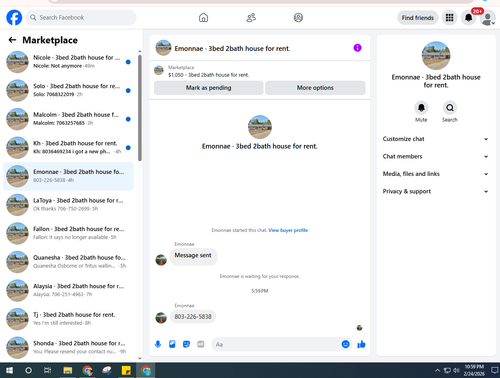Expand Privacy & support section
500x378 pixels.
[435, 191]
